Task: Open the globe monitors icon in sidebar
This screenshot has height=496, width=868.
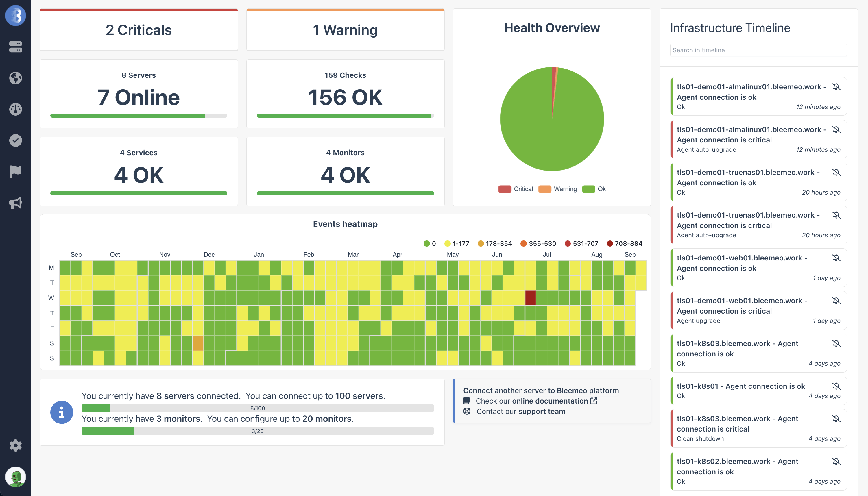Action: (x=16, y=78)
